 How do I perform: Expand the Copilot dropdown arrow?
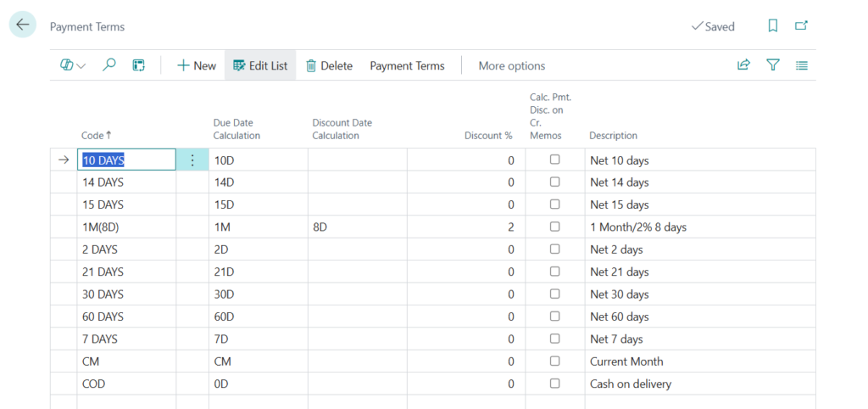(81, 66)
